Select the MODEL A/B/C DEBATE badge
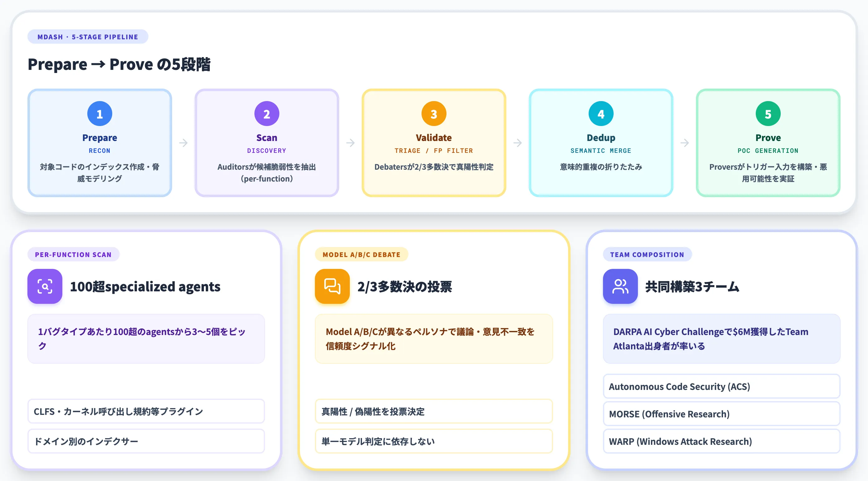Viewport: 868px width, 481px height. [x=362, y=255]
